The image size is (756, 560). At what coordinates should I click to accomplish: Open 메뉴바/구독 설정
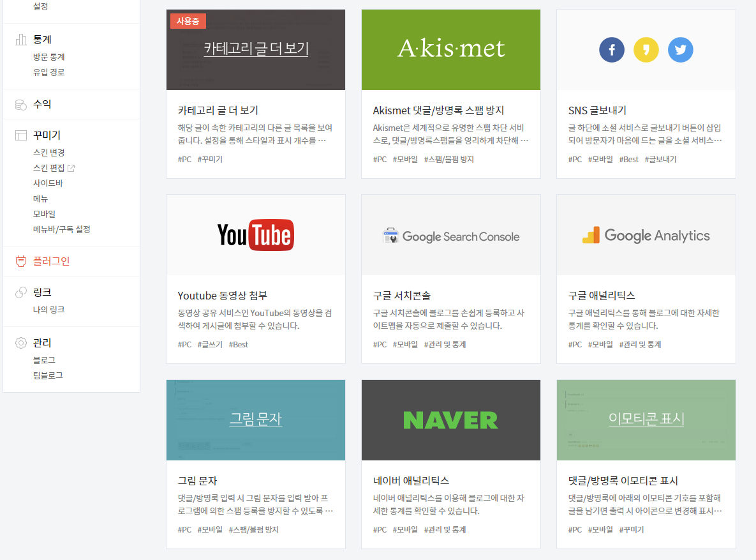[x=62, y=229]
